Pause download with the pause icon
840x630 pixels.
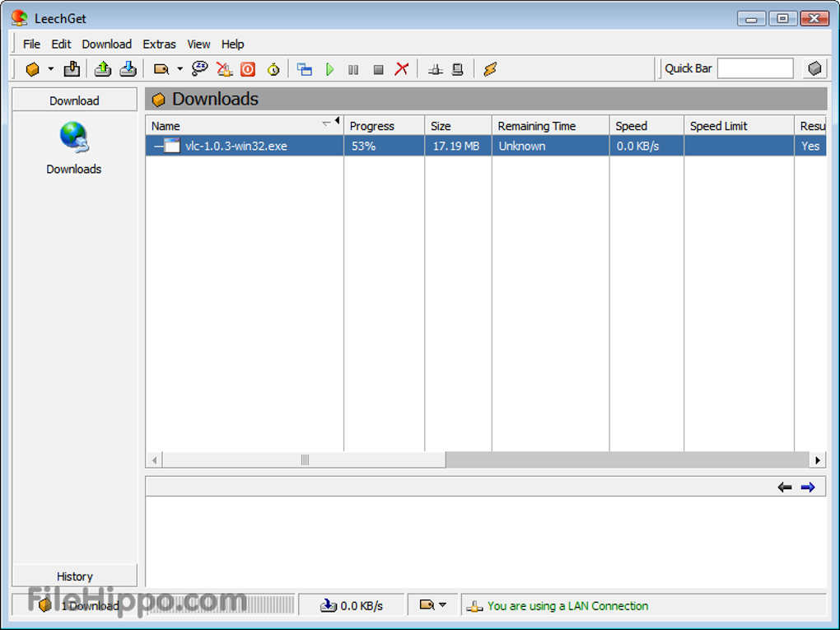coord(353,70)
